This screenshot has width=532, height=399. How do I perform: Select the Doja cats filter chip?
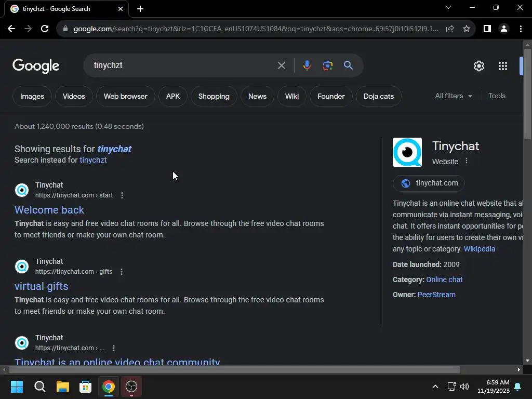(379, 96)
